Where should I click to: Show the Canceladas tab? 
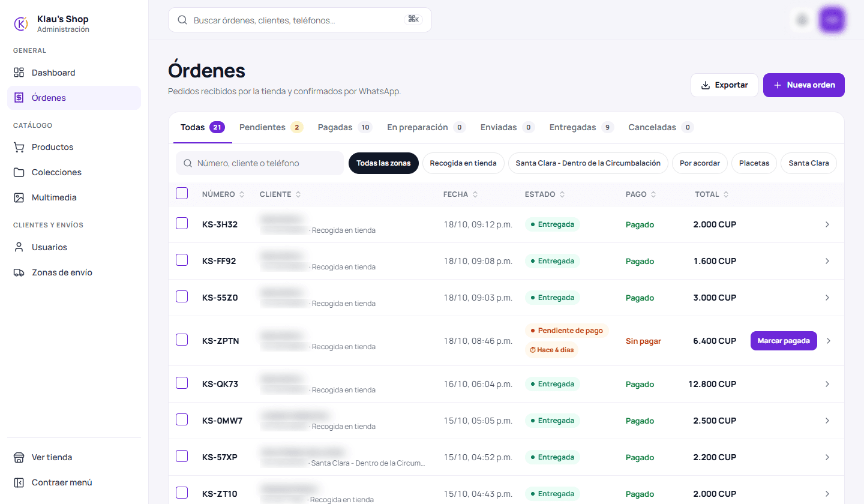click(x=661, y=127)
